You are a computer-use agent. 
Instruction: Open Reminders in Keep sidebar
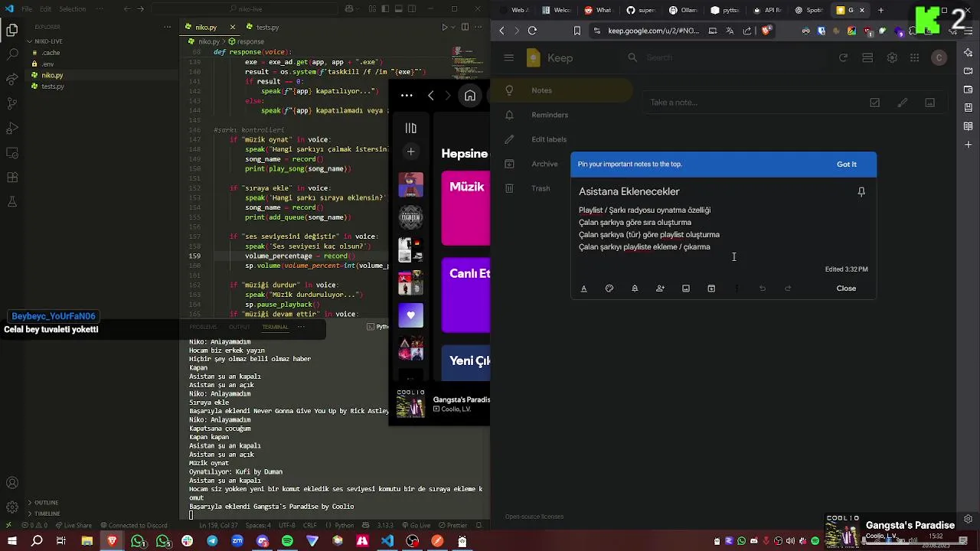(x=562, y=115)
